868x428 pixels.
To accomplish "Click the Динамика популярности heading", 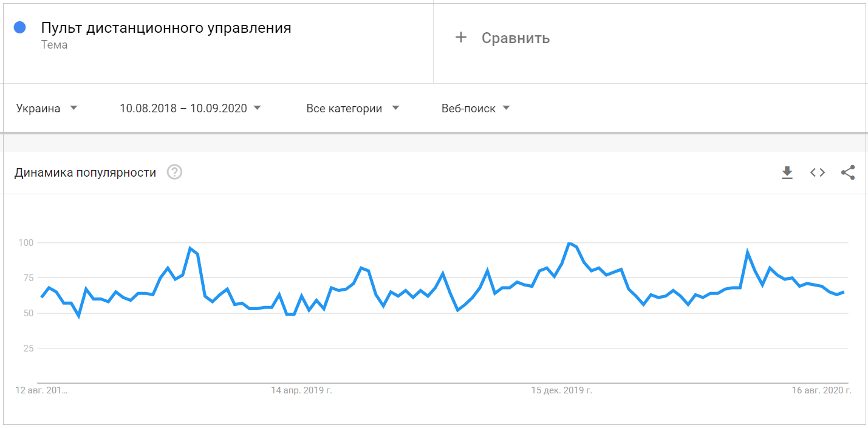I will point(85,173).
